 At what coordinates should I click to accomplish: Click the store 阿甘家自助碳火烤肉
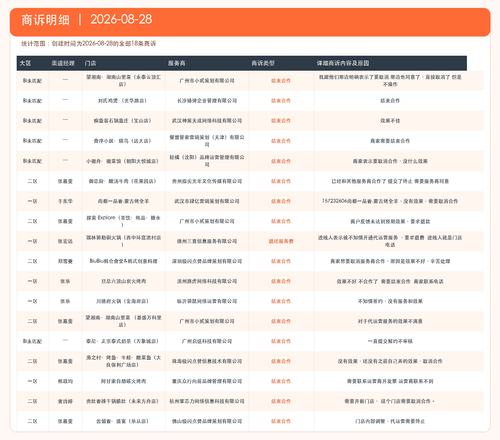[x=123, y=381]
